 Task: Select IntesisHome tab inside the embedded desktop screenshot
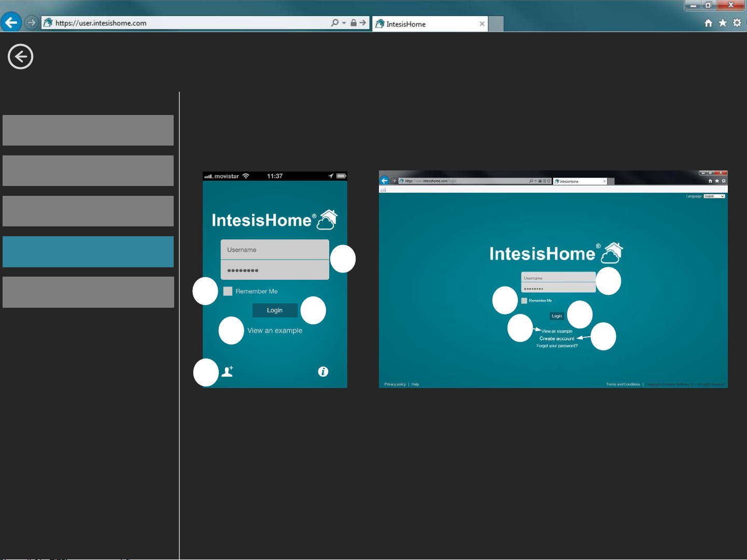[580, 181]
